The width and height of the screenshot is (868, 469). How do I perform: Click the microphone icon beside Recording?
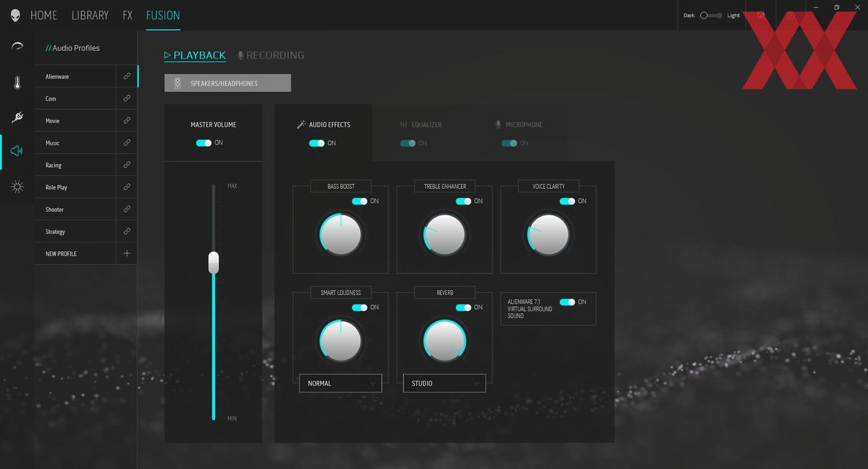(x=241, y=56)
